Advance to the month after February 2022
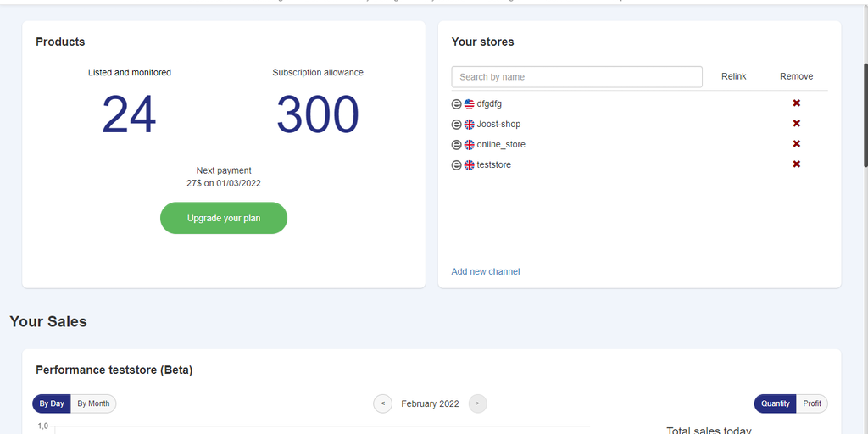This screenshot has height=434, width=868. pos(478,403)
